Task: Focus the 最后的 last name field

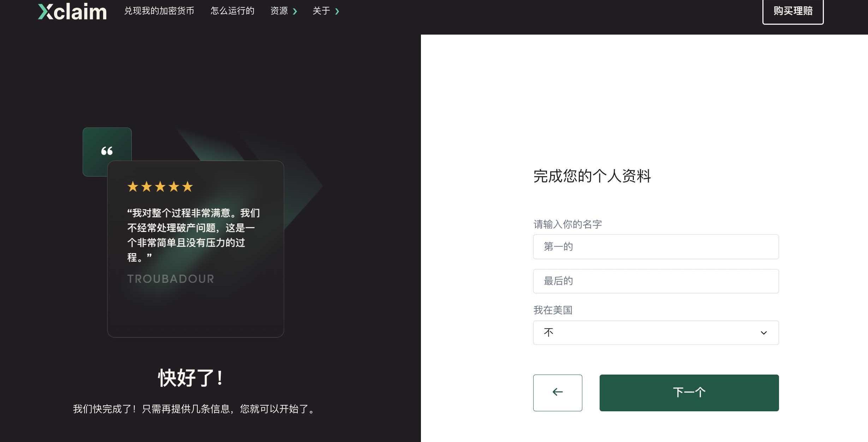Action: tap(656, 281)
